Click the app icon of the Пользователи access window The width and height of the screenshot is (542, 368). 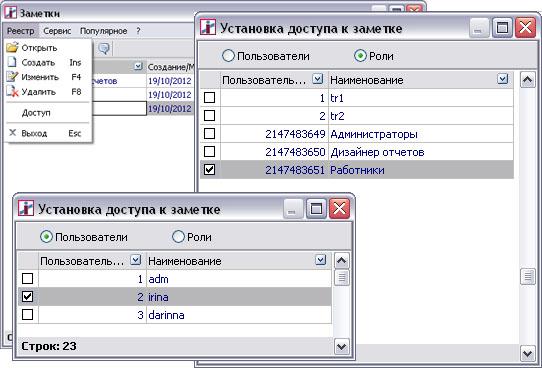pos(26,208)
